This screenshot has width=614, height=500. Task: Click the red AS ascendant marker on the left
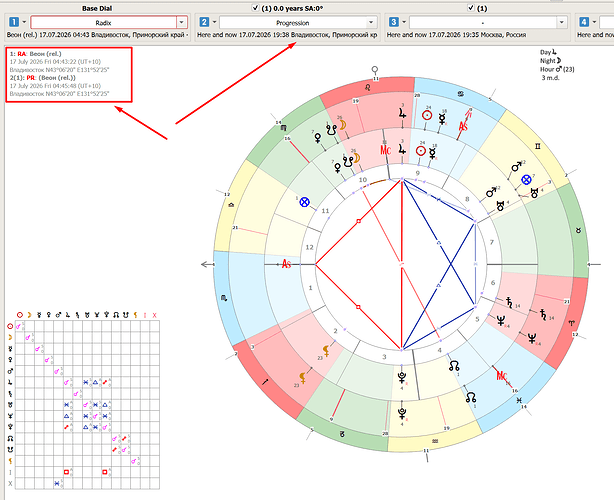point(286,264)
